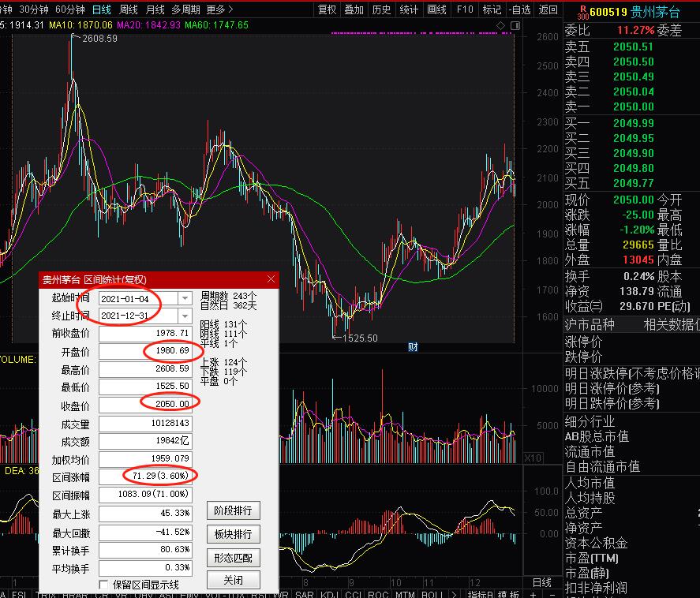The height and width of the screenshot is (598, 700).
Task: Open the 起始时间 date dropdown
Action: pos(185,298)
